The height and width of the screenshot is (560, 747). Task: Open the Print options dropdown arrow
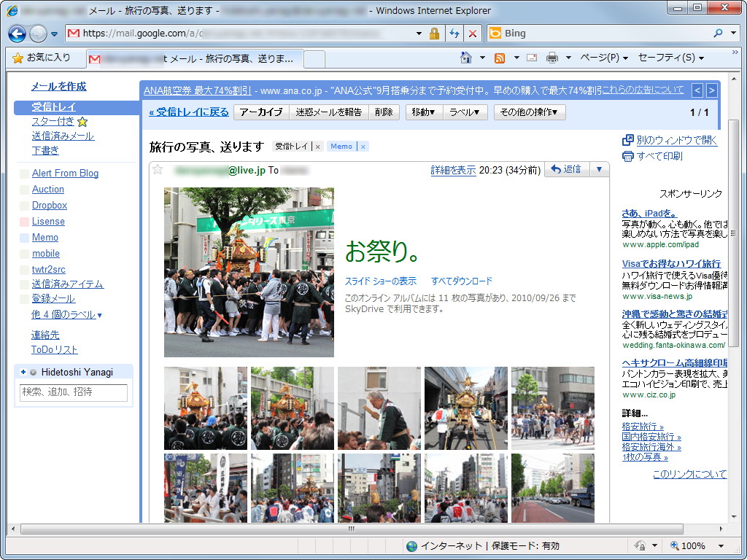coord(568,58)
